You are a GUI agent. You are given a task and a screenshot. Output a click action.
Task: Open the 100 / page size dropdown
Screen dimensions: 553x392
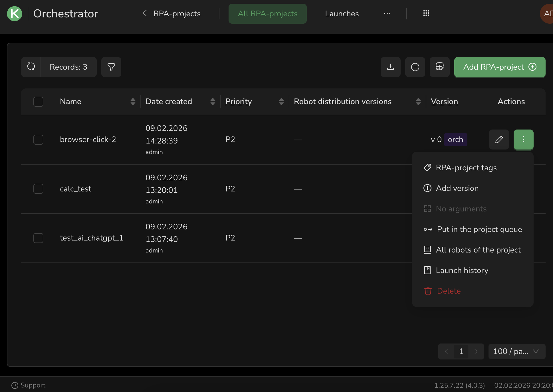pyautogui.click(x=516, y=351)
